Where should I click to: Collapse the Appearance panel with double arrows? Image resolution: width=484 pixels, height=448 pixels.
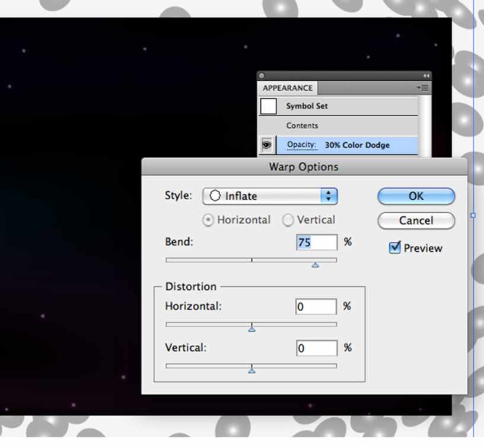click(426, 76)
